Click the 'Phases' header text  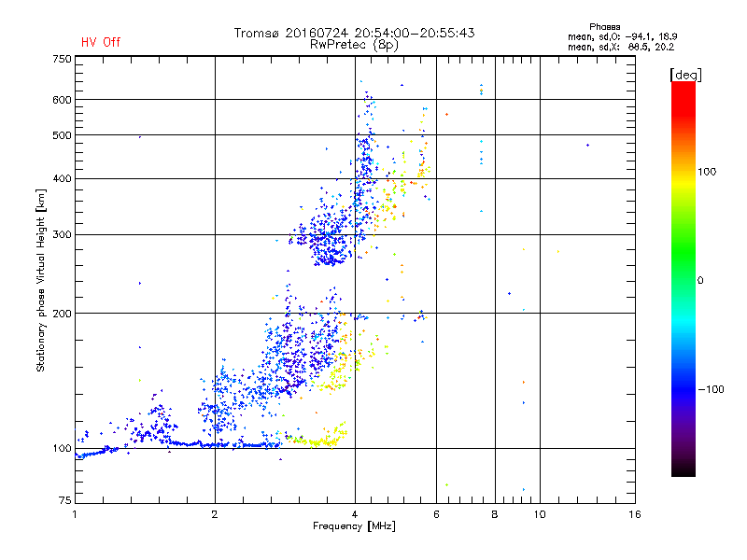[x=604, y=27]
